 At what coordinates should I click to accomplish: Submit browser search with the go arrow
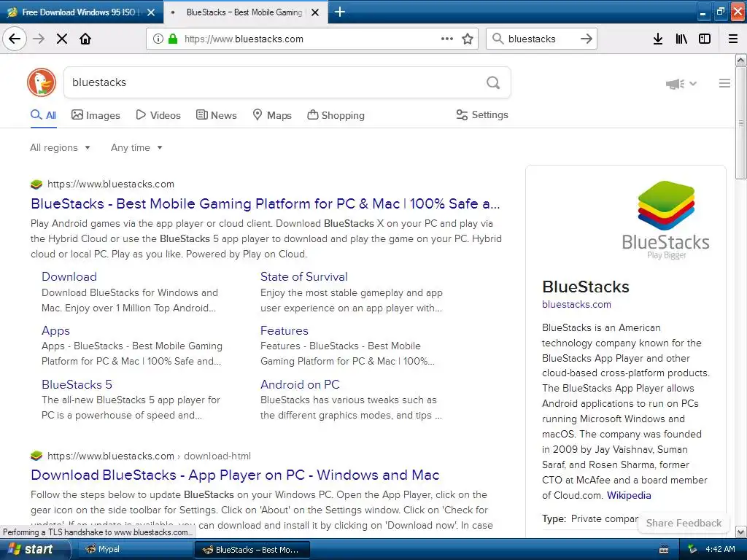(587, 39)
